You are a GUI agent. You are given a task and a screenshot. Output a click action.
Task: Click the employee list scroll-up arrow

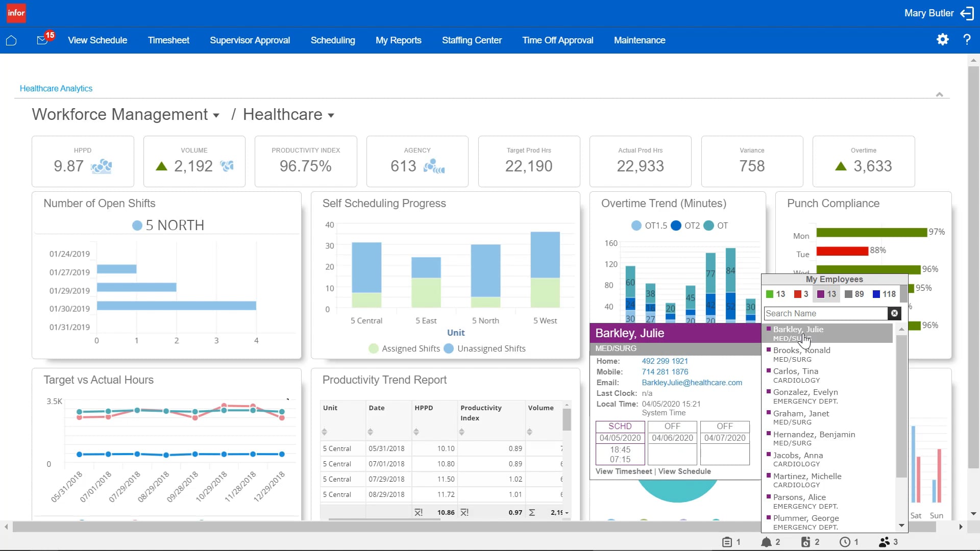901,329
